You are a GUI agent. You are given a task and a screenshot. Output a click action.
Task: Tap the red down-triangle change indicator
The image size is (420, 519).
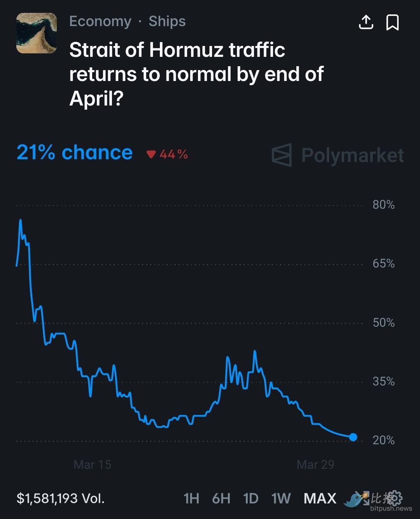pyautogui.click(x=151, y=155)
